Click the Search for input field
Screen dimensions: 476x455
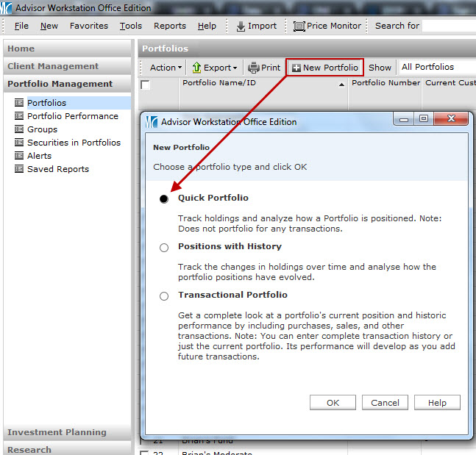pyautogui.click(x=449, y=26)
